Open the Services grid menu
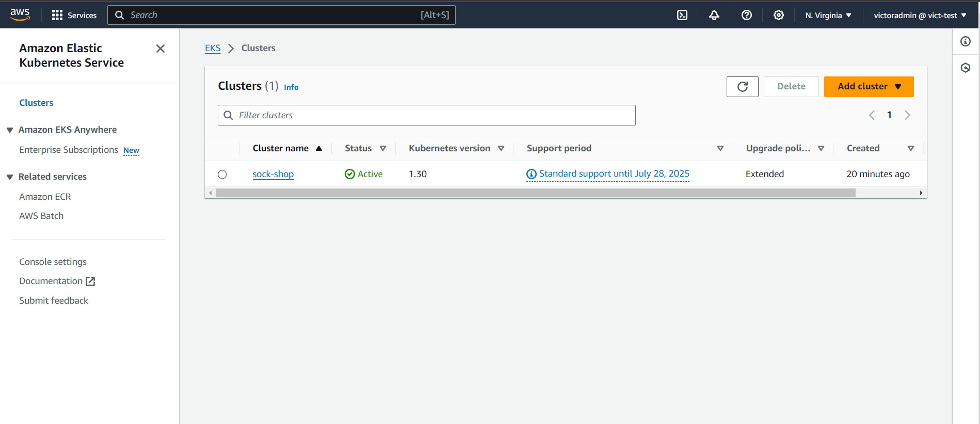Image resolution: width=980 pixels, height=424 pixels. click(74, 15)
